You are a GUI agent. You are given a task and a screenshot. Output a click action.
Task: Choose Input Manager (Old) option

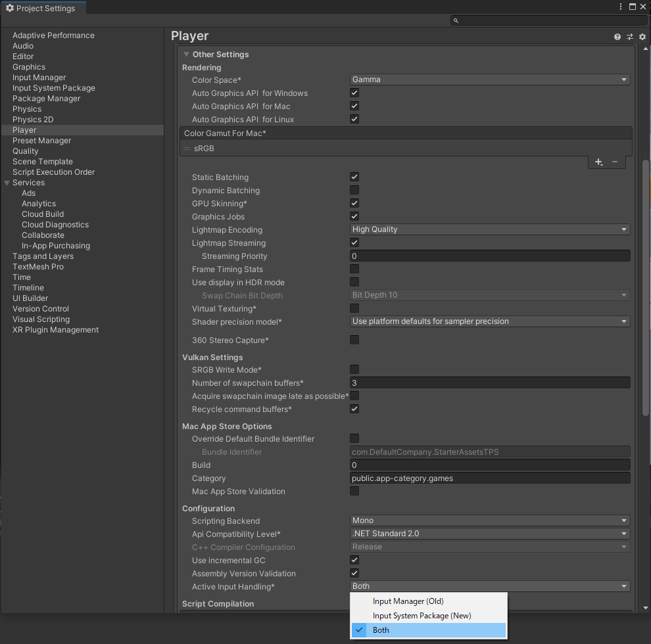pos(408,601)
